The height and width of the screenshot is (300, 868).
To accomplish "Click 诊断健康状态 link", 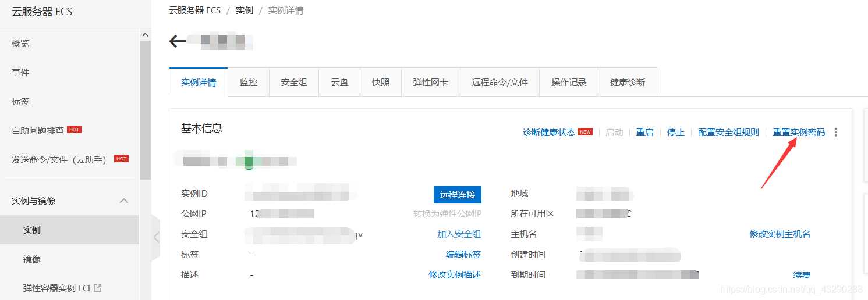I will pyautogui.click(x=549, y=133).
